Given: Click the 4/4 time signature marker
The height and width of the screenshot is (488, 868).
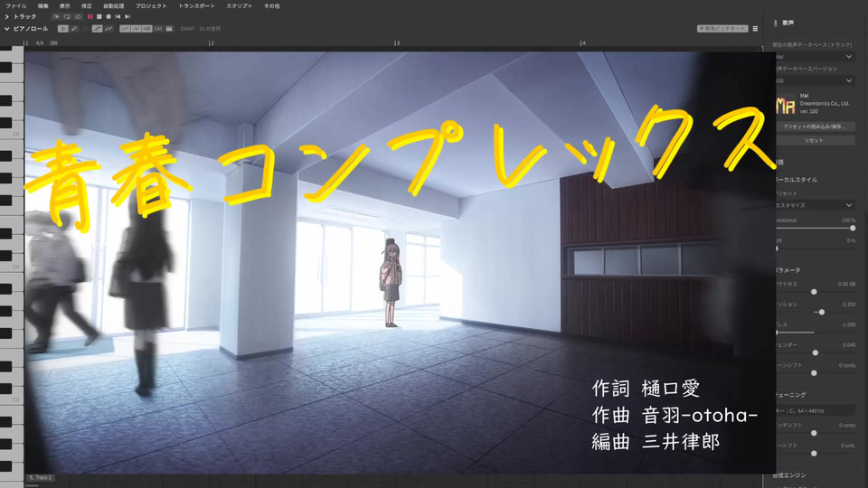Looking at the screenshot, I should (x=39, y=42).
